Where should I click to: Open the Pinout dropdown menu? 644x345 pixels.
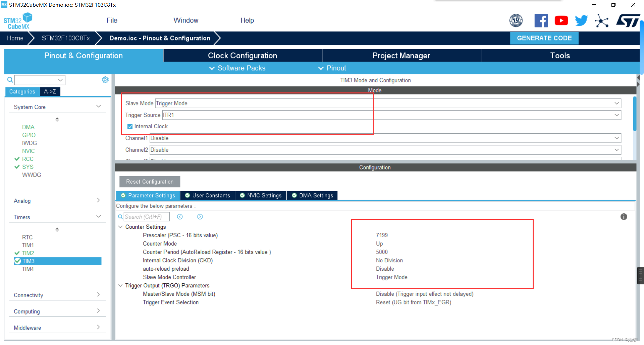(x=332, y=68)
